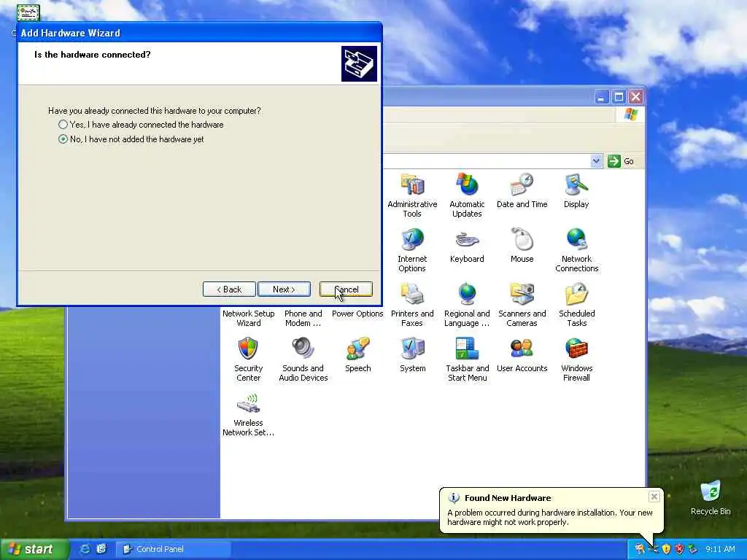
Task: Click the Back button in the wizard
Action: pos(229,289)
